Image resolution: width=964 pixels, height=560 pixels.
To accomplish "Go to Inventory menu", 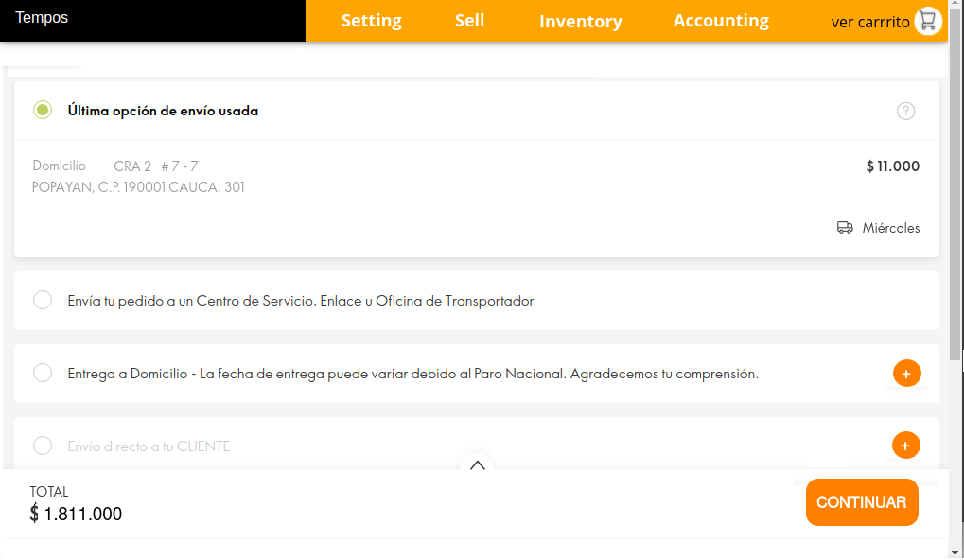I will (x=580, y=21).
